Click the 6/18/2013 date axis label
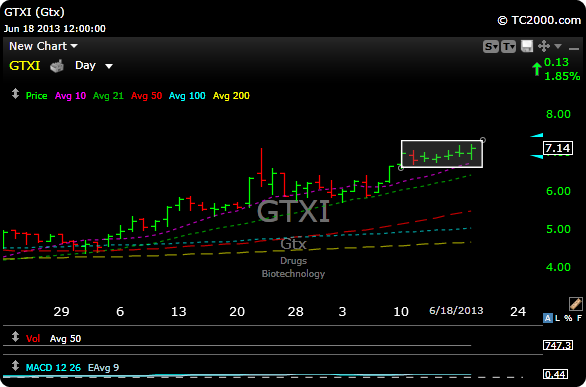Screen dimensions: 586x387 click(456, 310)
